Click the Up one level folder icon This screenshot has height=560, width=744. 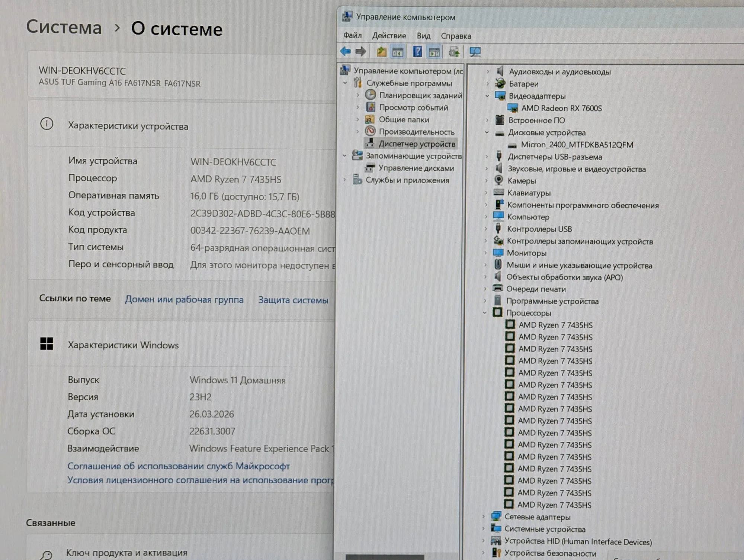381,52
